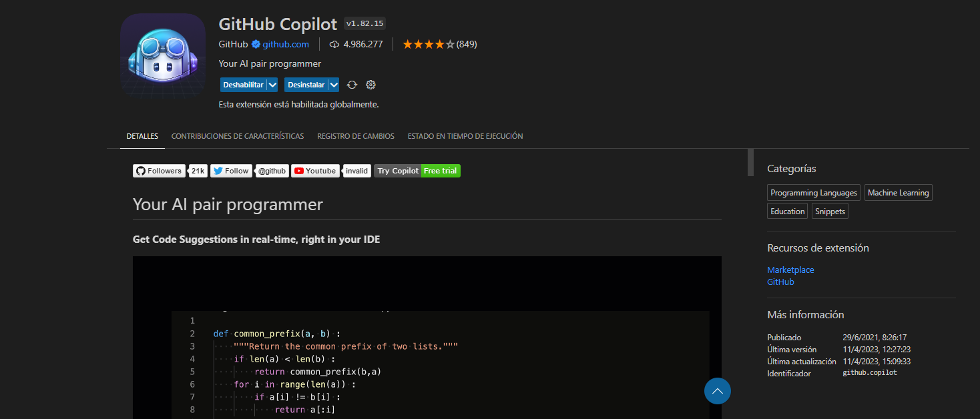Viewport: 980px width, 419px height.
Task: Click the 4.986.277 install count
Action: 363,45
